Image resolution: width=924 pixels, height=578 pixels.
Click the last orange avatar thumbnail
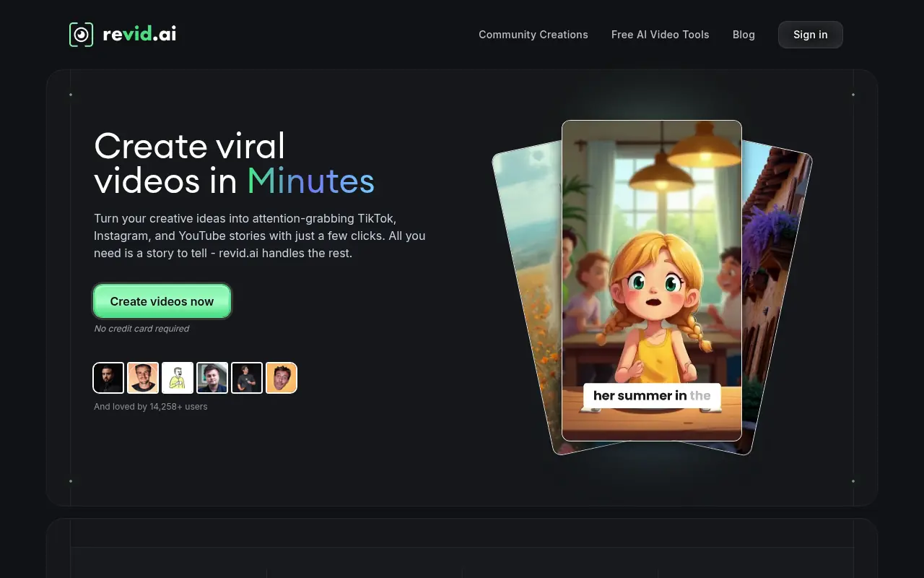pyautogui.click(x=282, y=377)
